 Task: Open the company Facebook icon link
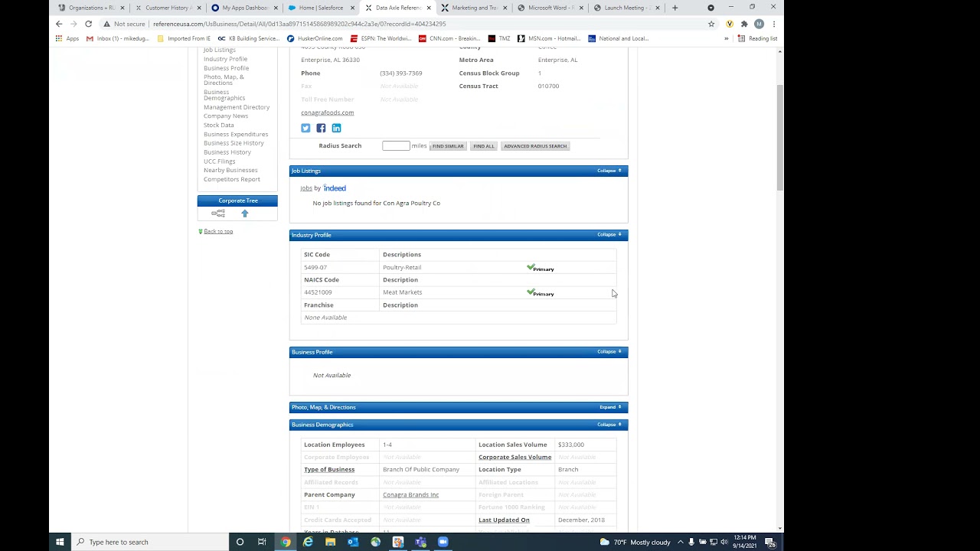pyautogui.click(x=321, y=128)
